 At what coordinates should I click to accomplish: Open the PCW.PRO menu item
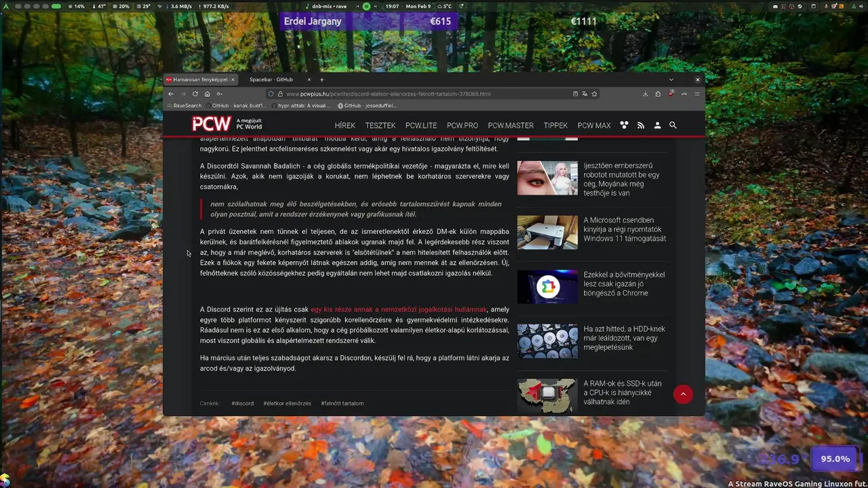point(462,125)
